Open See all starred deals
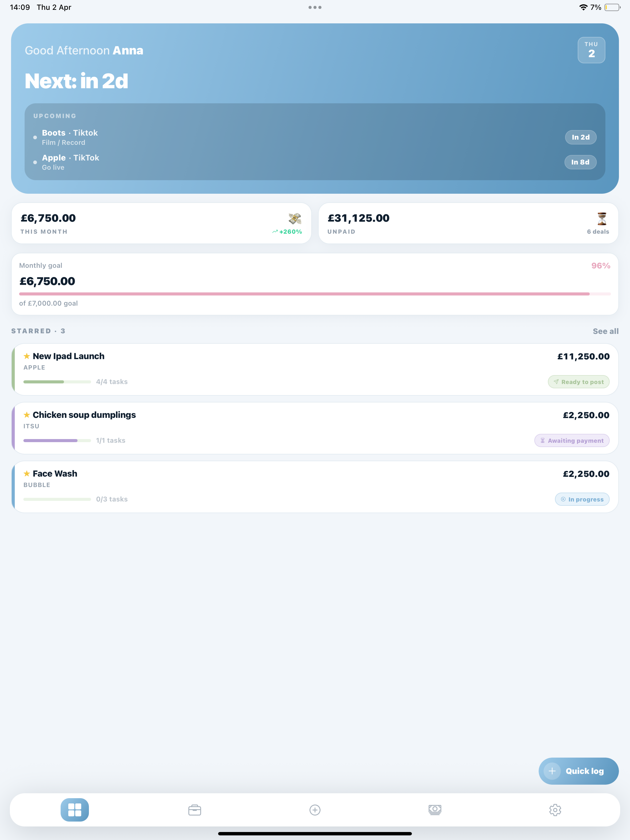 pyautogui.click(x=605, y=331)
